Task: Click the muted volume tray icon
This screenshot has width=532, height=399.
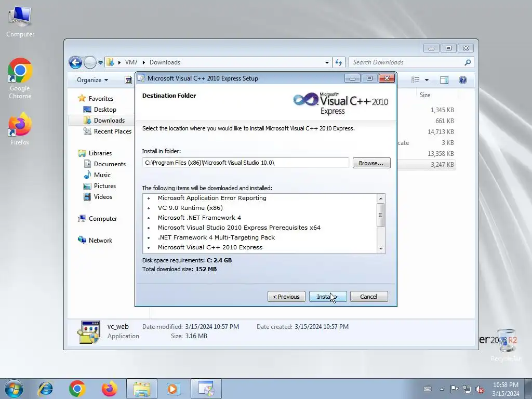Action: coord(480,389)
